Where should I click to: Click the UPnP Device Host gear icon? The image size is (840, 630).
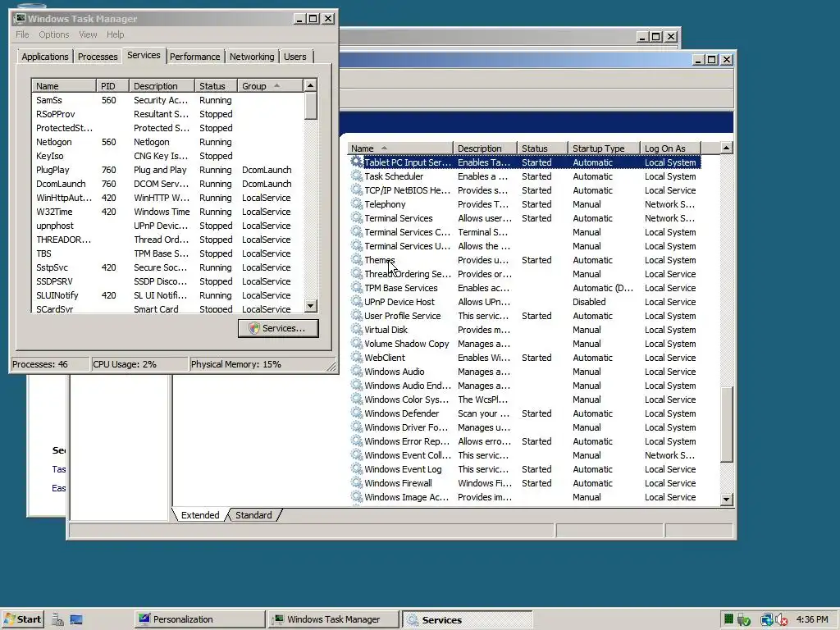[x=356, y=301]
